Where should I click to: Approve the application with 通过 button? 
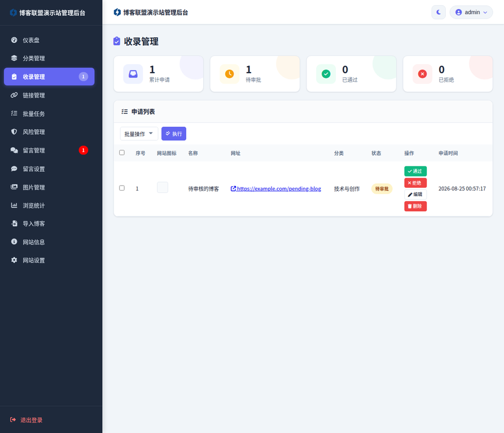(x=415, y=171)
